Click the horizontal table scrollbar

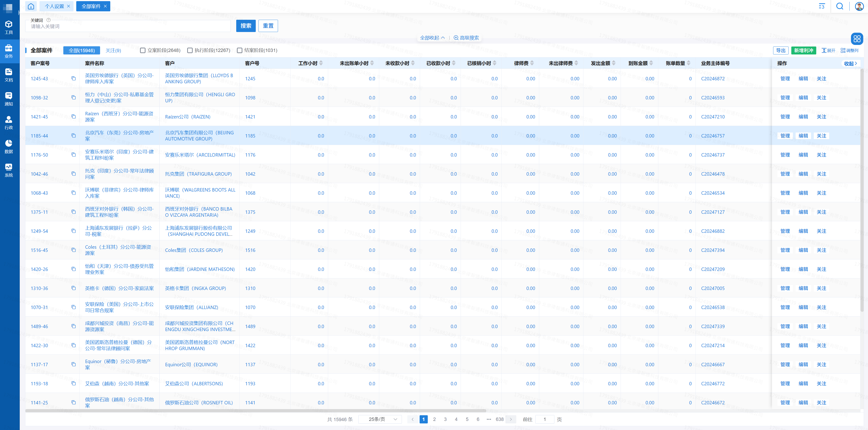[256, 411]
